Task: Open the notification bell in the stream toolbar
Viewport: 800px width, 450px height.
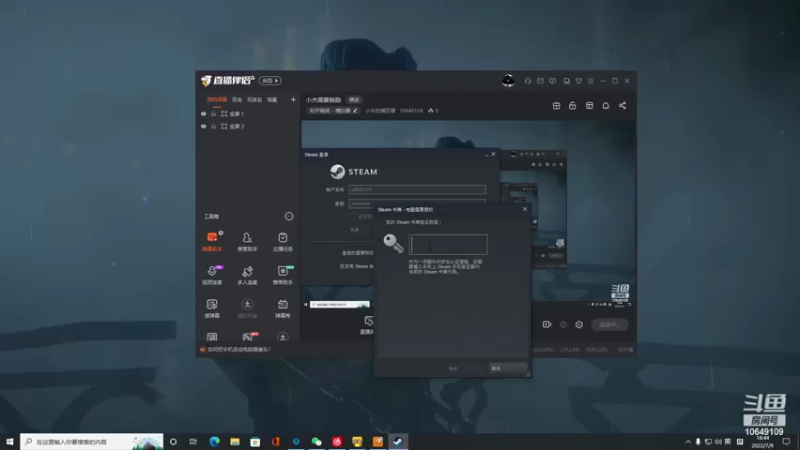Action: [x=606, y=106]
